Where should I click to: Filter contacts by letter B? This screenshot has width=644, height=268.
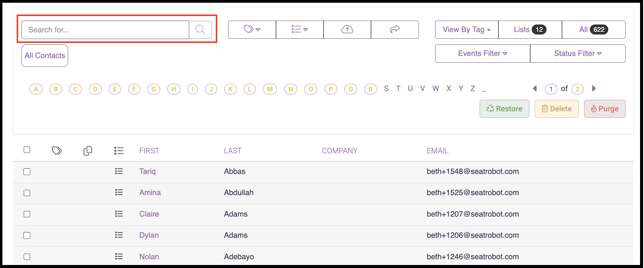(x=56, y=89)
